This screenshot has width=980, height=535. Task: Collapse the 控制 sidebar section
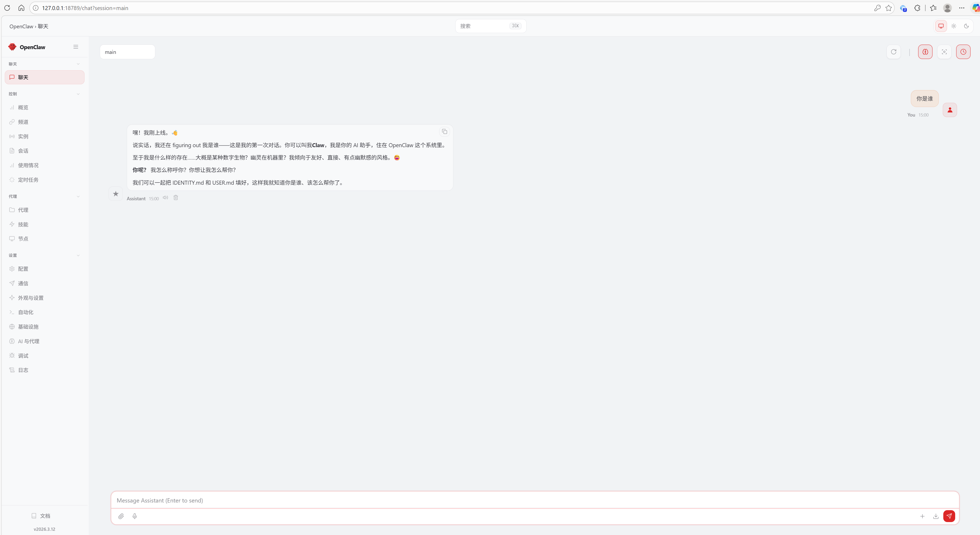pyautogui.click(x=78, y=94)
